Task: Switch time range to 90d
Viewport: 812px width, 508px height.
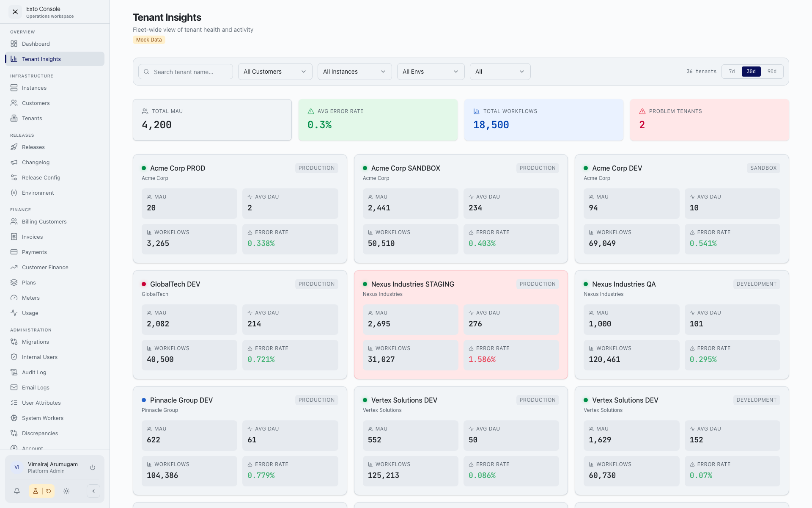Action: (772, 72)
